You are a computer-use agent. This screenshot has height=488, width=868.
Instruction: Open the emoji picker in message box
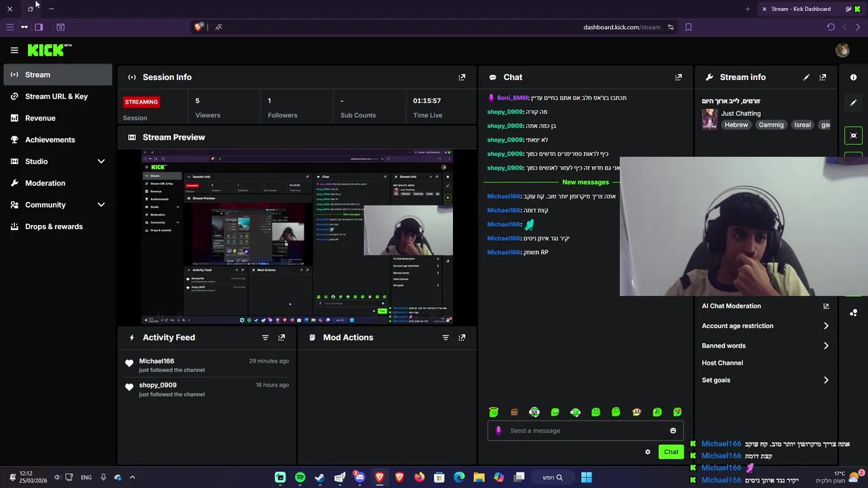673,430
